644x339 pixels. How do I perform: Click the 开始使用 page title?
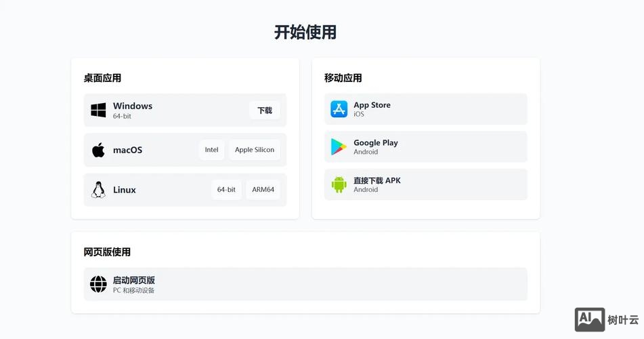305,32
